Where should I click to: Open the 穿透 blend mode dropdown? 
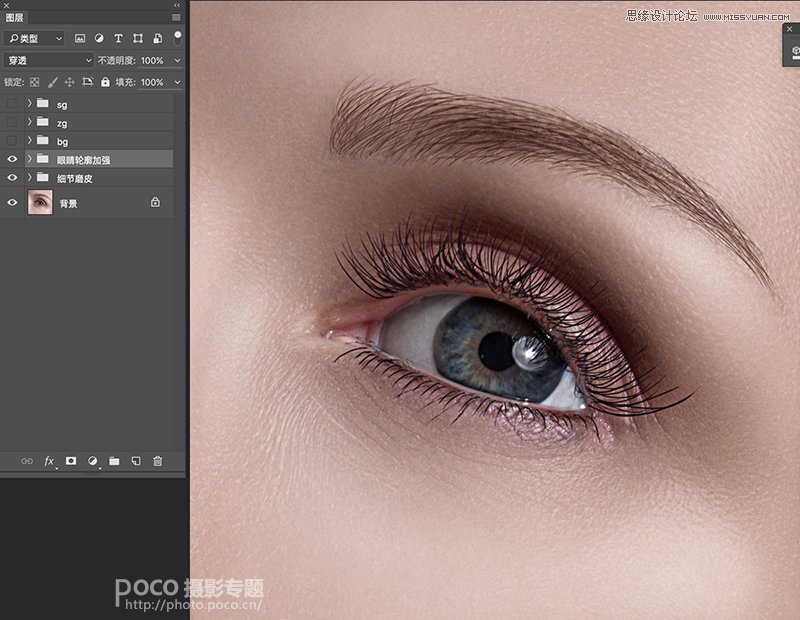click(48, 60)
